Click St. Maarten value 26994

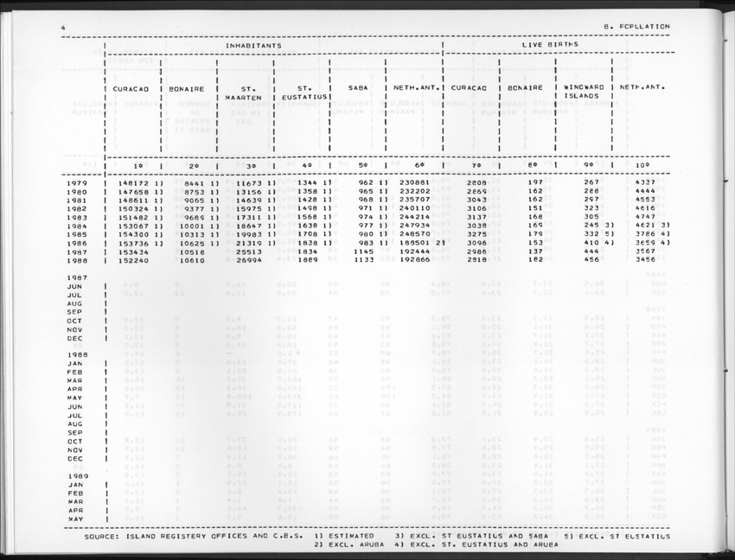pyautogui.click(x=251, y=260)
